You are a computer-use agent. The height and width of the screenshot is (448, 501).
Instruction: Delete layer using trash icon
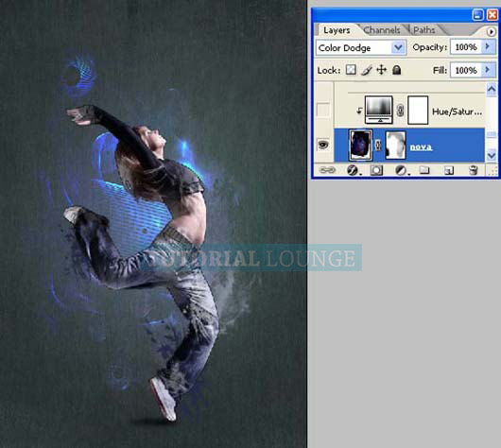(x=473, y=170)
